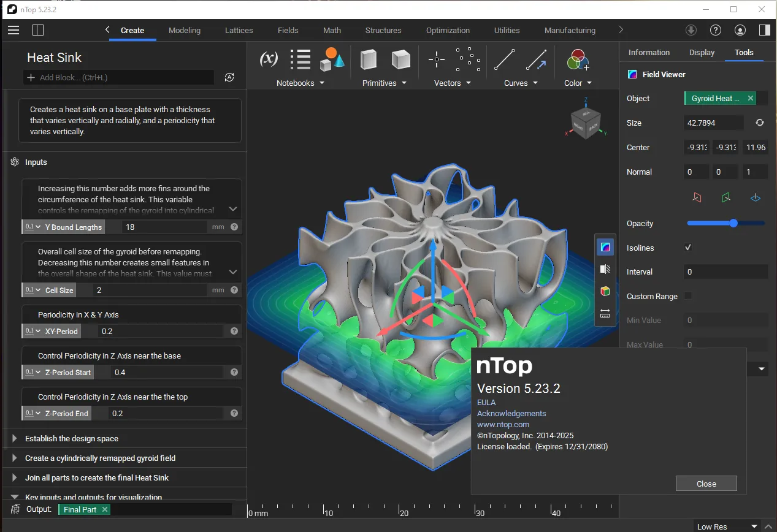Click the Inputs section icon

coord(15,162)
